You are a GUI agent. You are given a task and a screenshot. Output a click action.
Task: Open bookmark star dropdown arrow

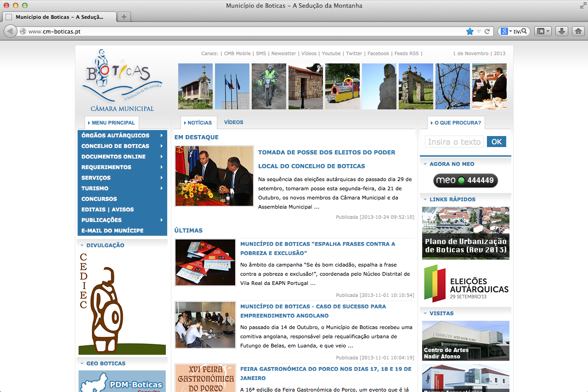click(479, 31)
